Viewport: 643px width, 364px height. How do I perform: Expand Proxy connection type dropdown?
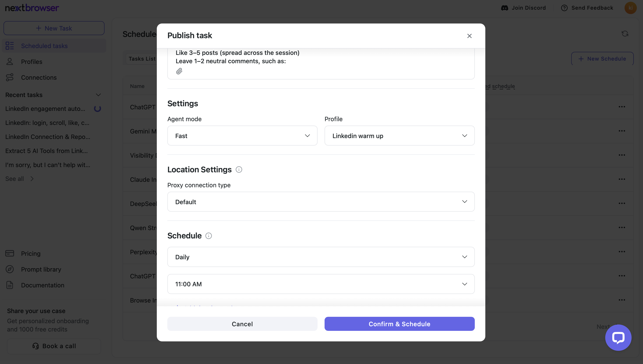click(321, 202)
